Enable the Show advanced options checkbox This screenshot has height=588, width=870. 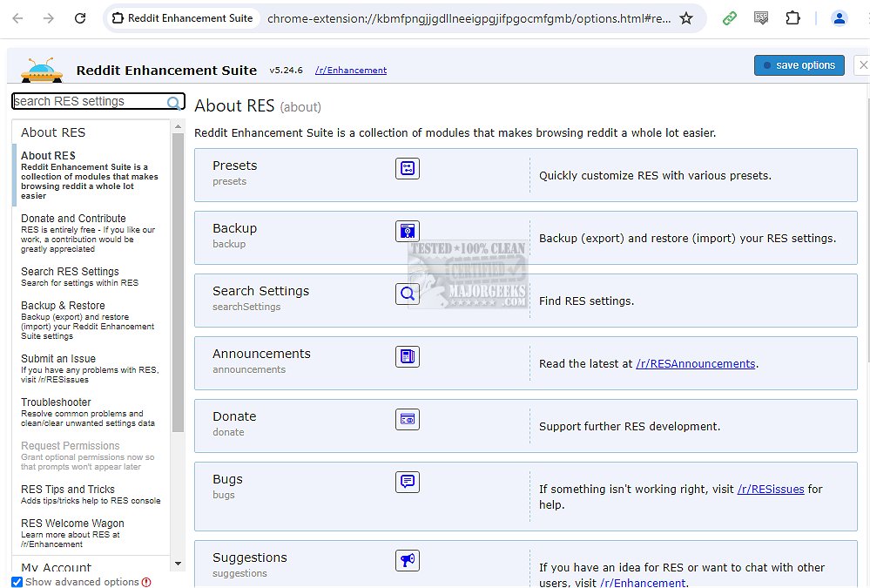tap(17, 582)
